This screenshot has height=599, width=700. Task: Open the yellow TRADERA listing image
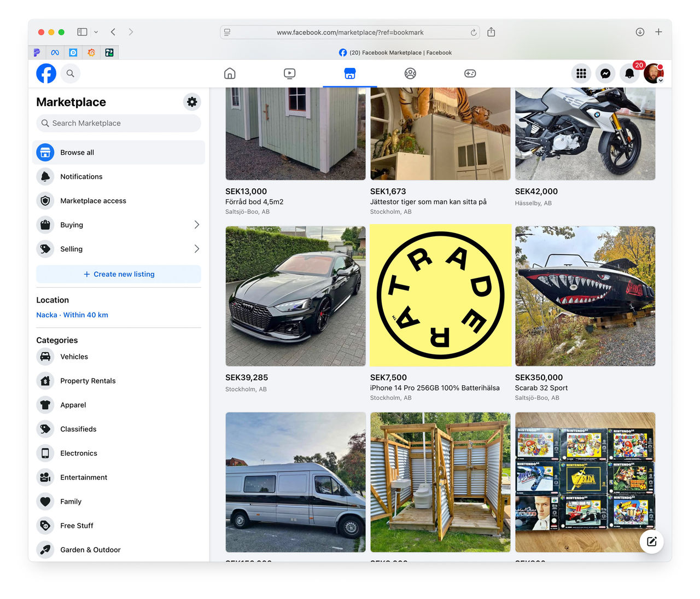pyautogui.click(x=440, y=296)
